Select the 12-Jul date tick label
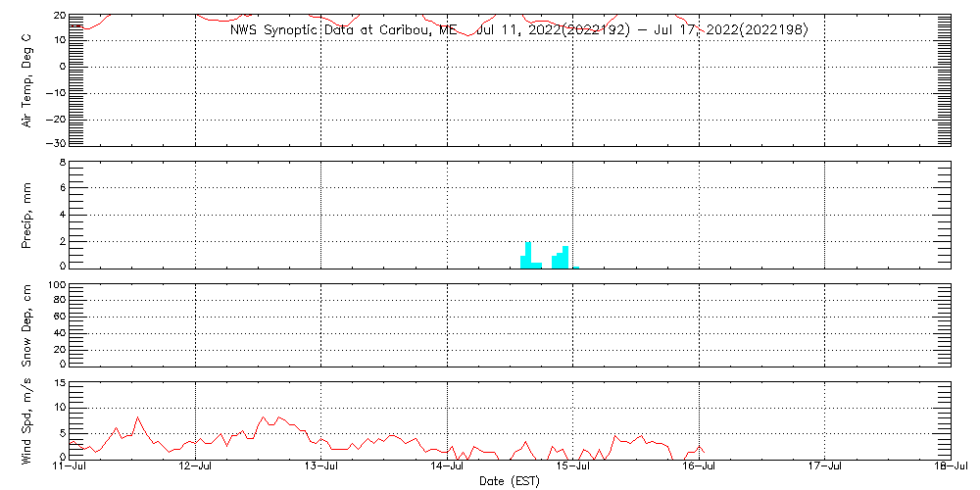This screenshot has height=490, width=980. [x=196, y=468]
